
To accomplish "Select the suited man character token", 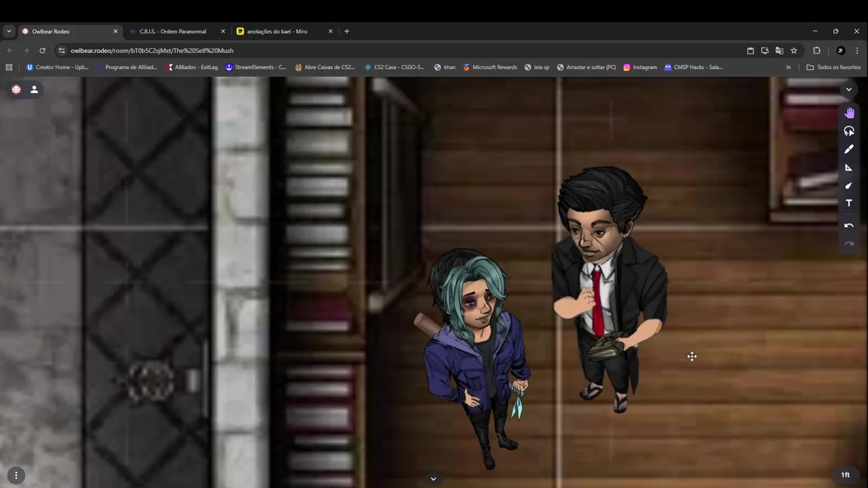I will pyautogui.click(x=609, y=290).
